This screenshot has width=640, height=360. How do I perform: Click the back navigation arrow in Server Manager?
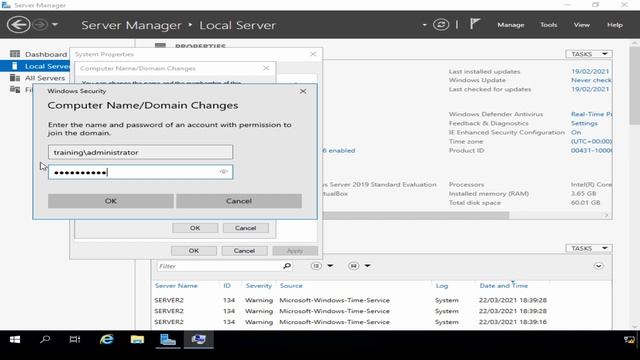click(x=18, y=24)
